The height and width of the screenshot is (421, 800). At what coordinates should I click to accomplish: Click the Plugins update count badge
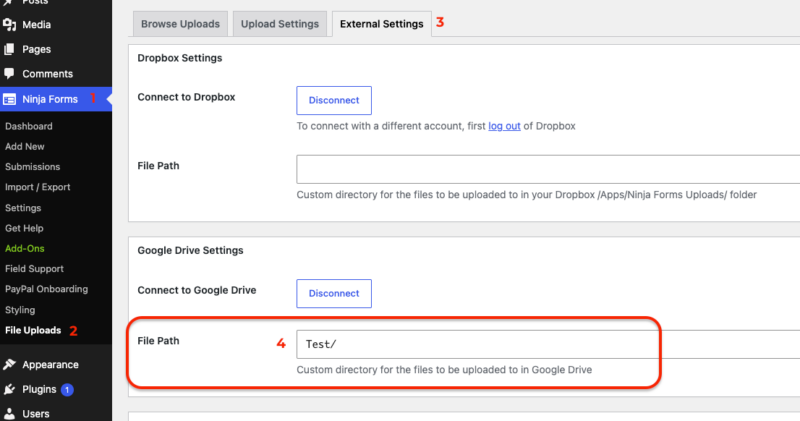coord(67,389)
